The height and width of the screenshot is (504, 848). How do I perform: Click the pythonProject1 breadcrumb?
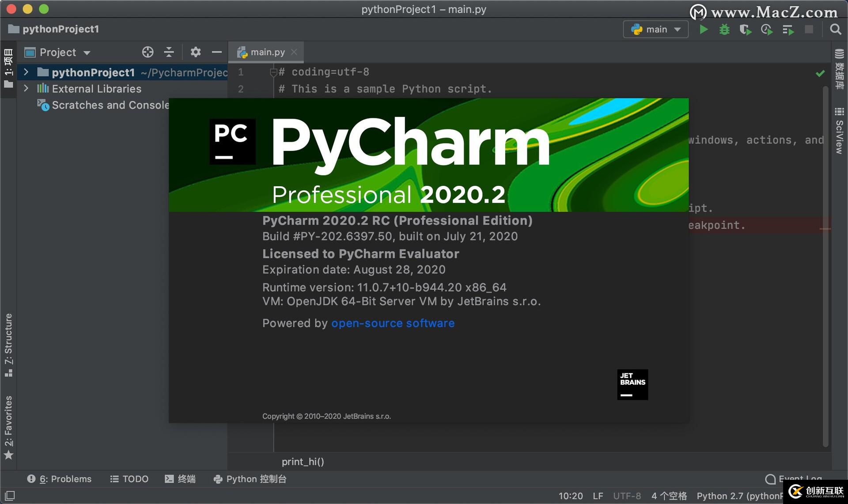coord(54,29)
